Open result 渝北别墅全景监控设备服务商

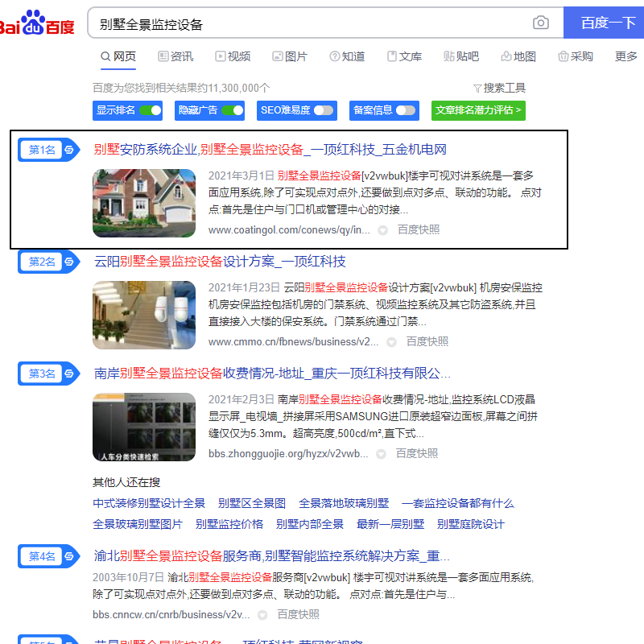(272, 556)
